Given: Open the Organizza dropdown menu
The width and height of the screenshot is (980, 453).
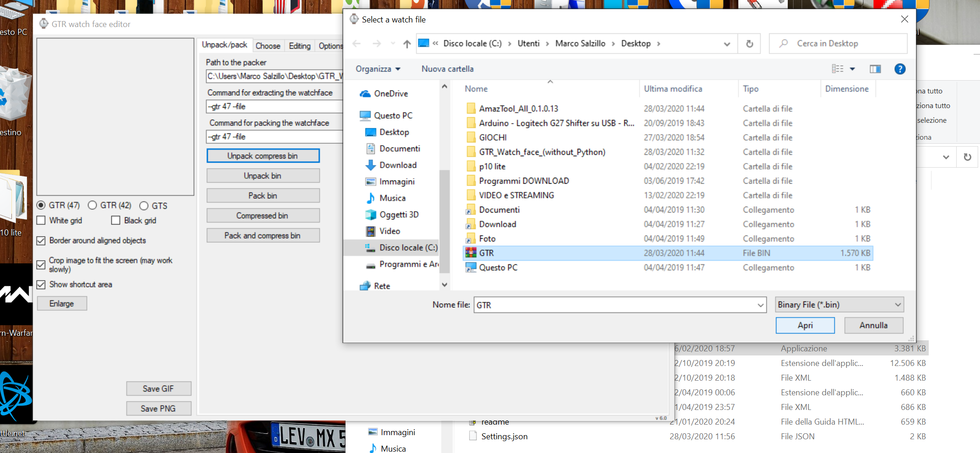Looking at the screenshot, I should [x=378, y=69].
